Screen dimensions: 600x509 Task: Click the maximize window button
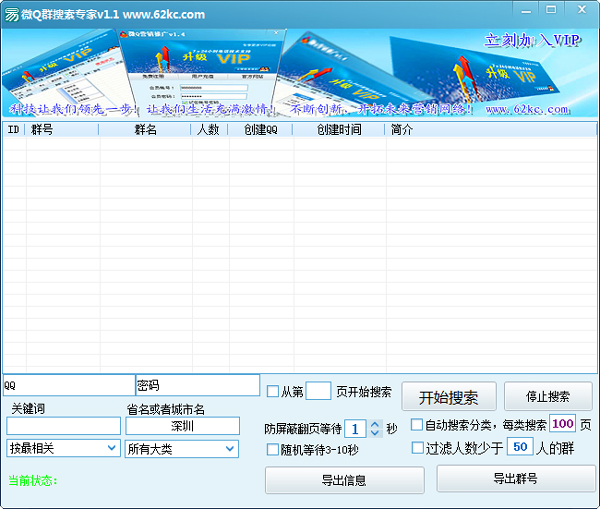click(552, 9)
